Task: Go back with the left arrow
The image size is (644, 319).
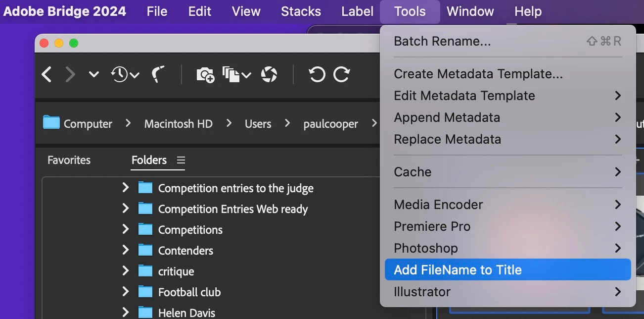Action: pos(47,75)
